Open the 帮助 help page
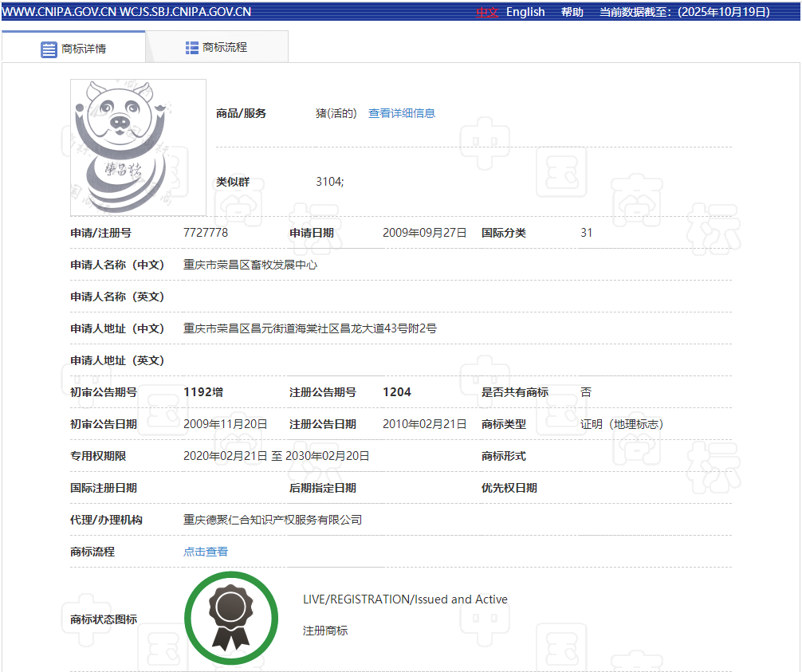This screenshot has width=802, height=672. coord(572,12)
